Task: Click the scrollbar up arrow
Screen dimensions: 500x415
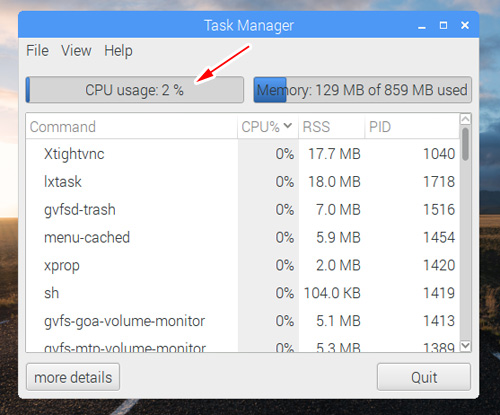Action: pyautogui.click(x=465, y=119)
